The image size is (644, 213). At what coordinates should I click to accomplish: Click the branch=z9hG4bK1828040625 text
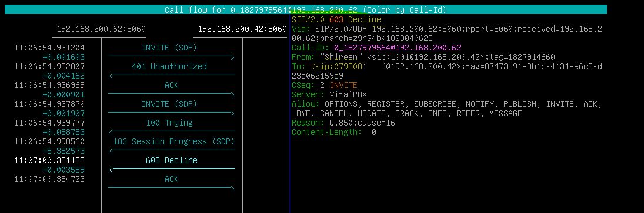pos(376,39)
